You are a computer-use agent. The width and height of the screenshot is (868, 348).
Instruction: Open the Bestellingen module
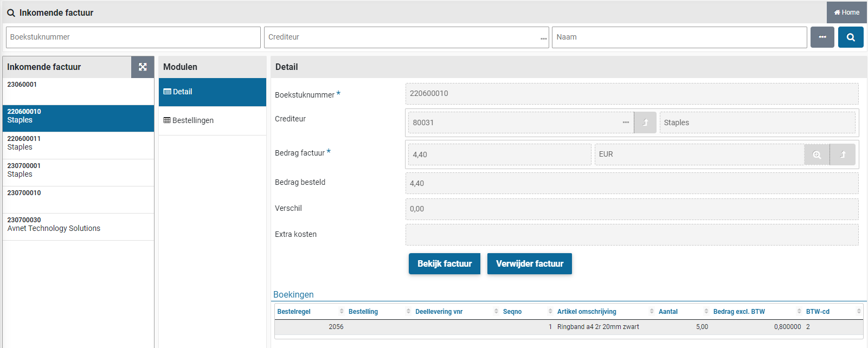click(x=212, y=120)
